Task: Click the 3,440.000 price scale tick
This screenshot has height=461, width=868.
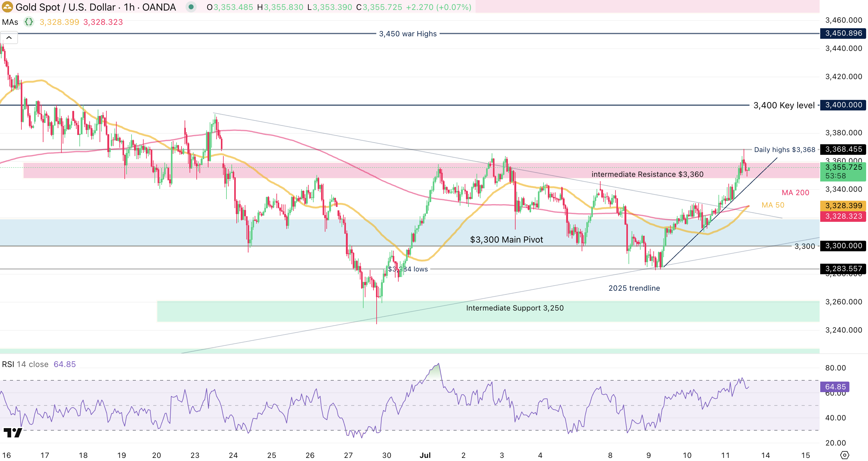Action: [x=843, y=48]
